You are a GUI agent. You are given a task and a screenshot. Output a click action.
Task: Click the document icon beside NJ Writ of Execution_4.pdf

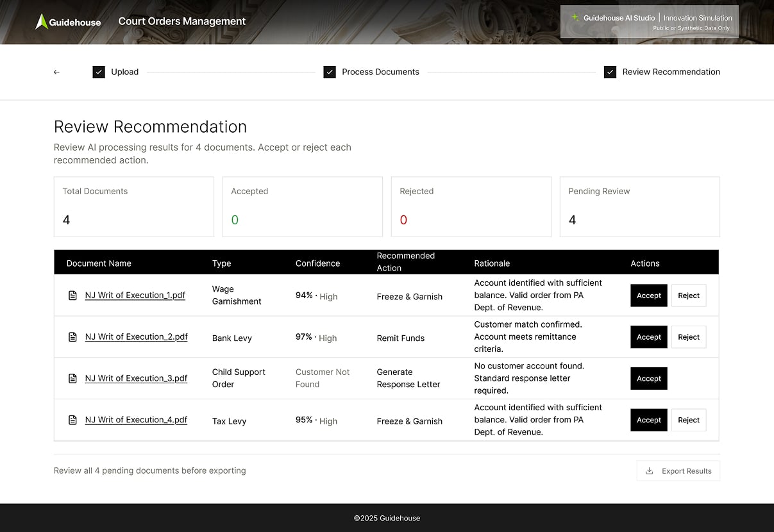click(x=72, y=420)
